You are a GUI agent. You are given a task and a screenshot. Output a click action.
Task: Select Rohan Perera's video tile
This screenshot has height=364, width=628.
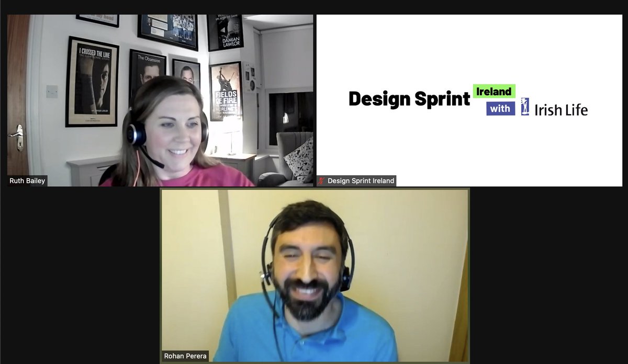[315, 275]
